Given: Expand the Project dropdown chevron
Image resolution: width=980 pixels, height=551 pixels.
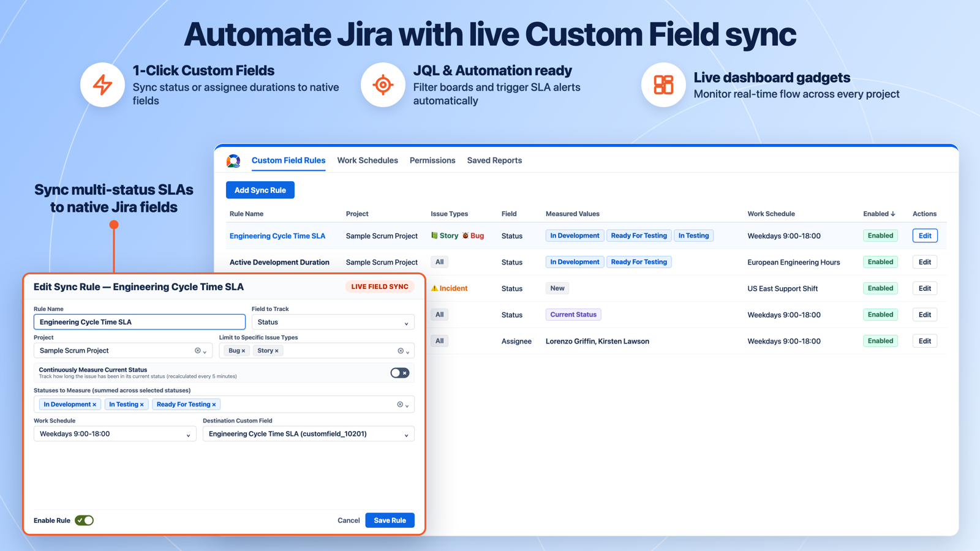Looking at the screenshot, I should 205,351.
